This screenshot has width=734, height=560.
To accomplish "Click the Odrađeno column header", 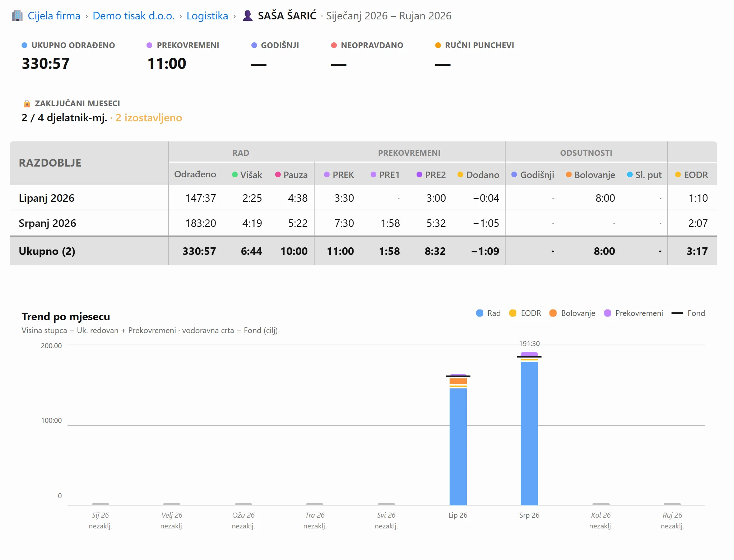I will (195, 174).
